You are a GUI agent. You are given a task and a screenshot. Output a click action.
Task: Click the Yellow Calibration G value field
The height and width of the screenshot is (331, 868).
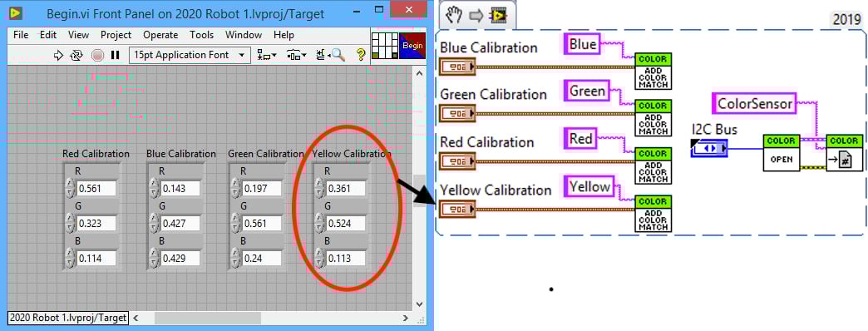(x=346, y=224)
